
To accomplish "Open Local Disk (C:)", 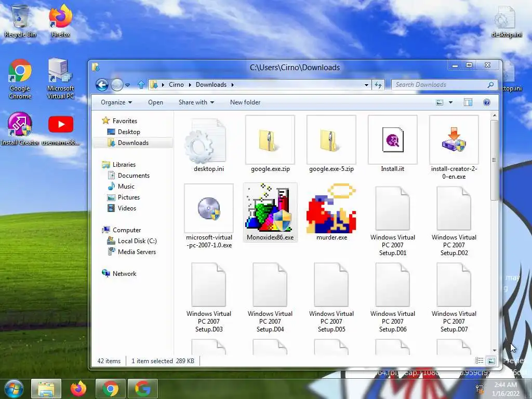I will coord(132,241).
